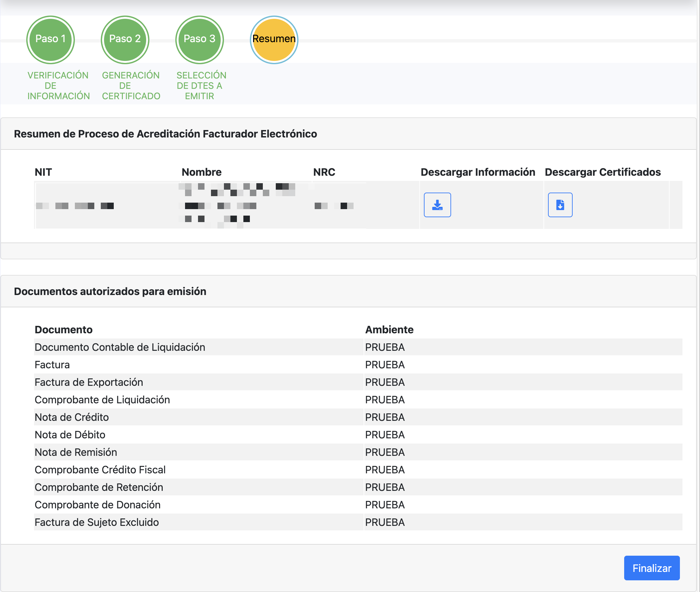Select the Factura de Exportación row
The width and height of the screenshot is (700, 592).
coord(89,382)
